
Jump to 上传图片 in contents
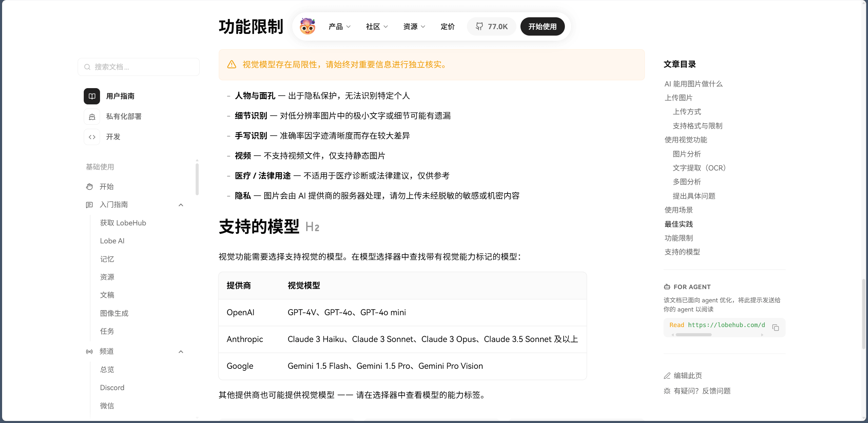pos(678,98)
